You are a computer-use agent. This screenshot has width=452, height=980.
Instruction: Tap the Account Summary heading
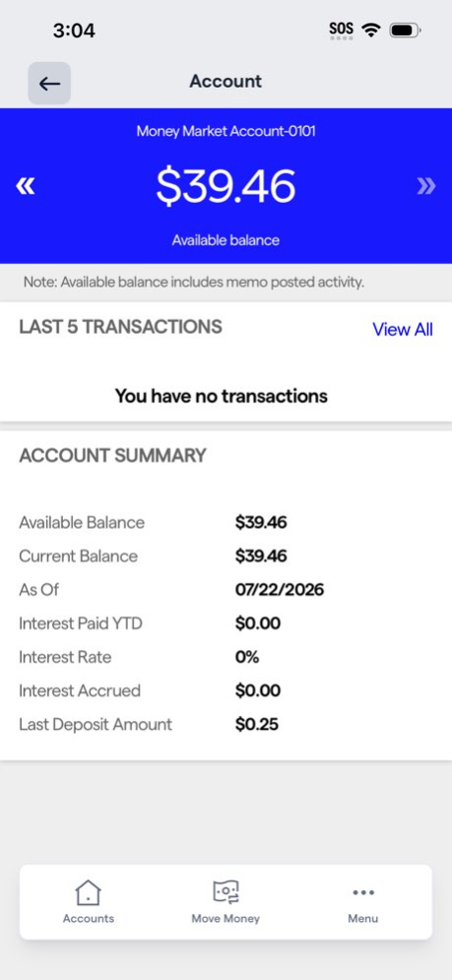(x=112, y=456)
